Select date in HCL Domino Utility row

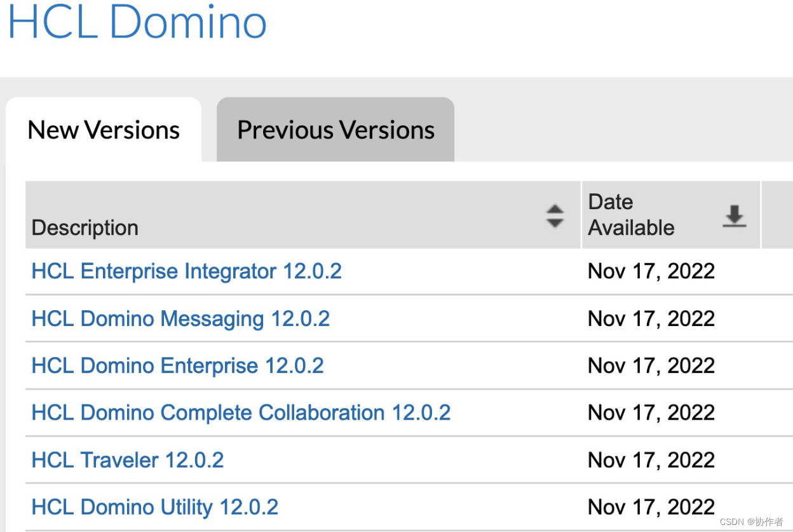(x=651, y=507)
